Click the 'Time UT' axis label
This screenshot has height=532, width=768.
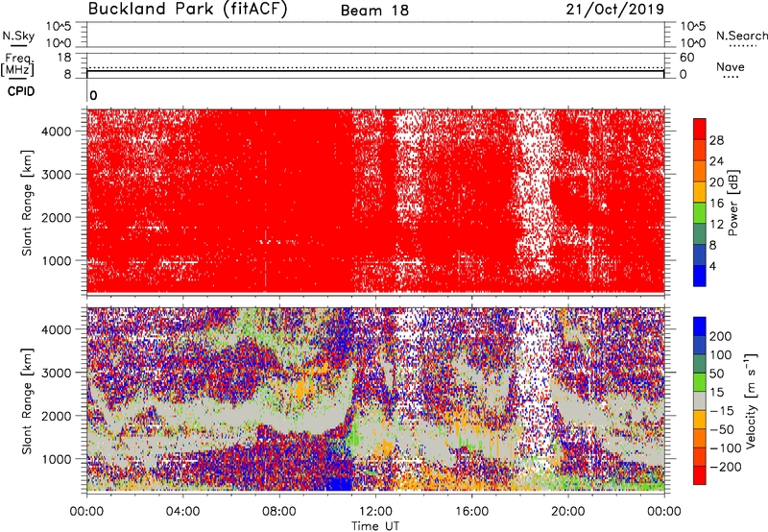[x=375, y=526]
